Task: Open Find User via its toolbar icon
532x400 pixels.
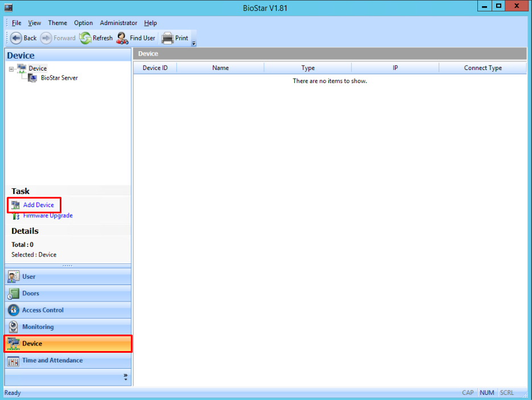Action: click(x=122, y=38)
